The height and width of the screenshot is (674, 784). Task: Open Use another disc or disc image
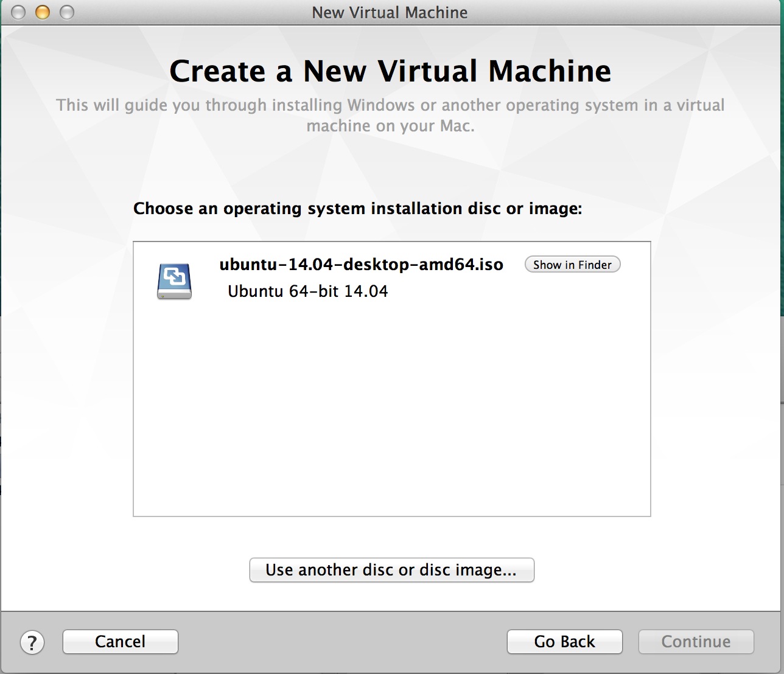(x=391, y=570)
